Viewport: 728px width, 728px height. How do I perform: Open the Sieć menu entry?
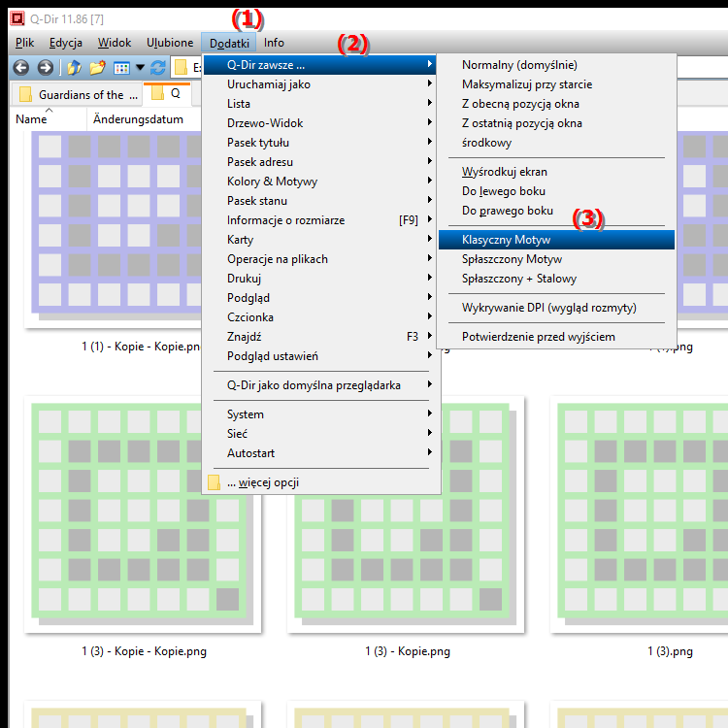pyautogui.click(x=320, y=434)
